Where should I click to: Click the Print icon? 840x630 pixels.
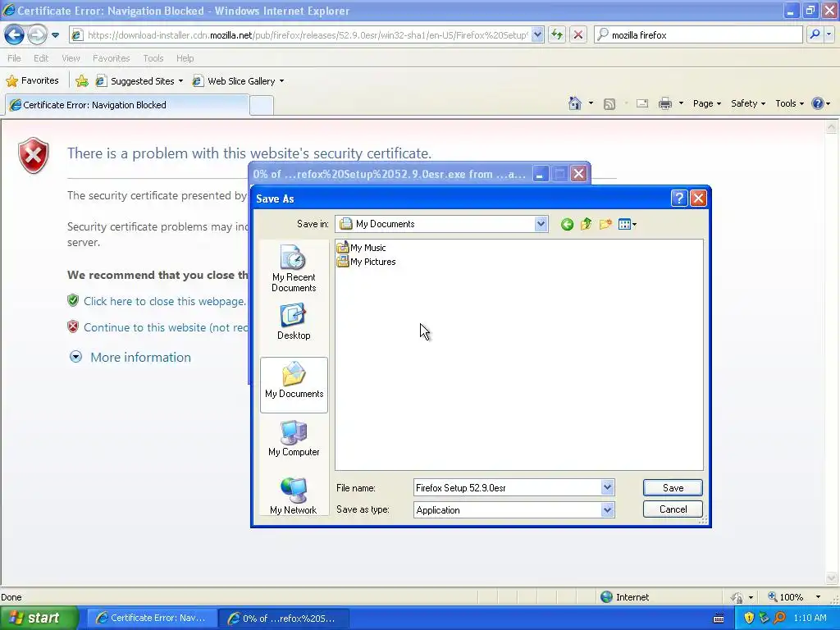[x=664, y=103]
